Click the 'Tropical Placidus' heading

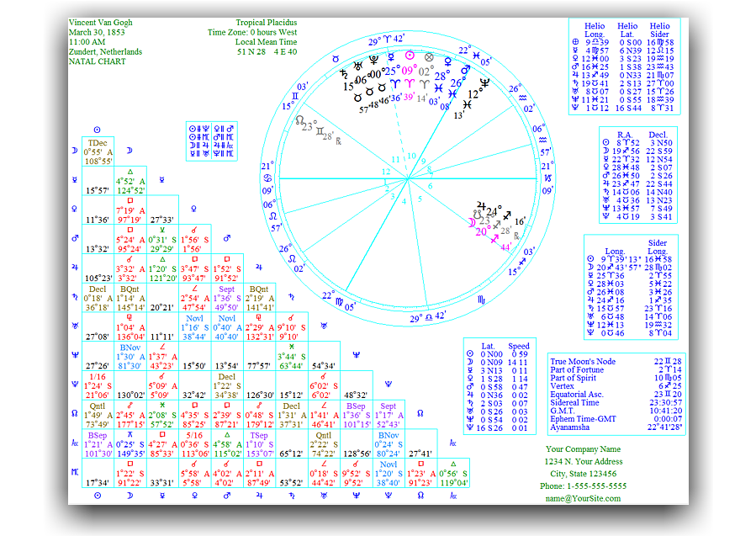click(x=266, y=22)
